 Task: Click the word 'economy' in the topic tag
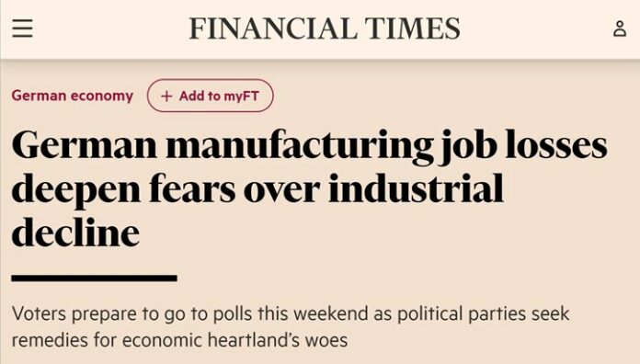coord(102,97)
